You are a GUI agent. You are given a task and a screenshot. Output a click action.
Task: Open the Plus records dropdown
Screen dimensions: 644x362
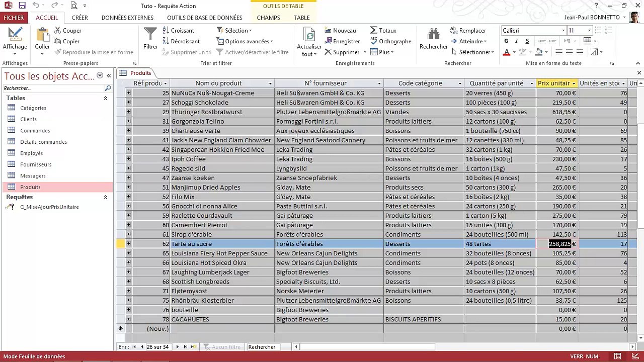tap(382, 52)
